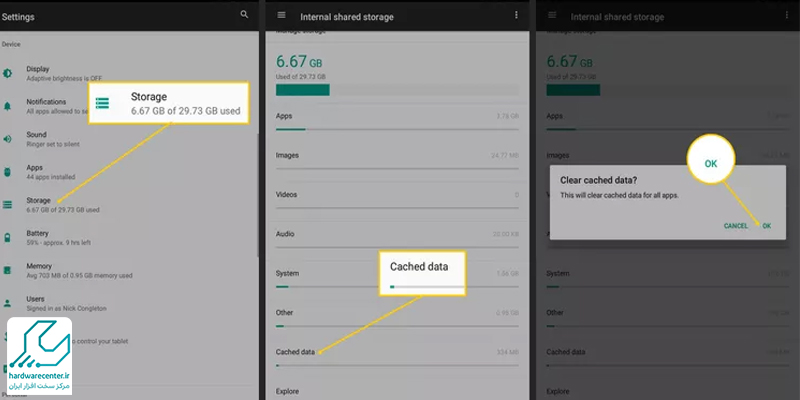Tap the Memory icon in Settings list

click(8, 271)
